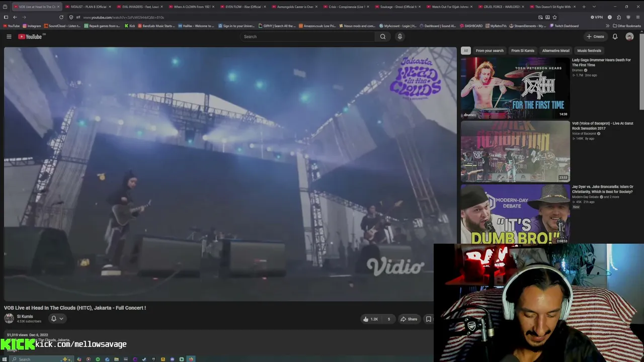
Task: Open the tab list dropdown chevron
Action: [594, 7]
